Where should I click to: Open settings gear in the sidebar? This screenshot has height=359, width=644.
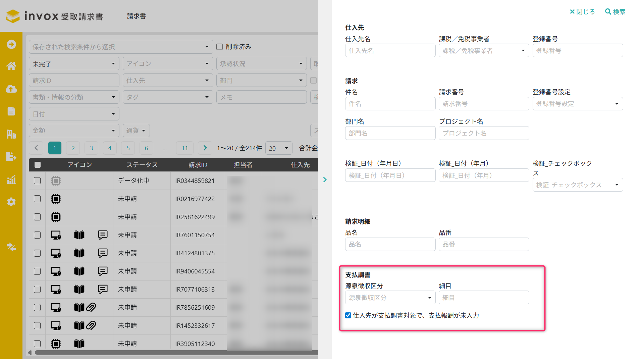(x=11, y=202)
